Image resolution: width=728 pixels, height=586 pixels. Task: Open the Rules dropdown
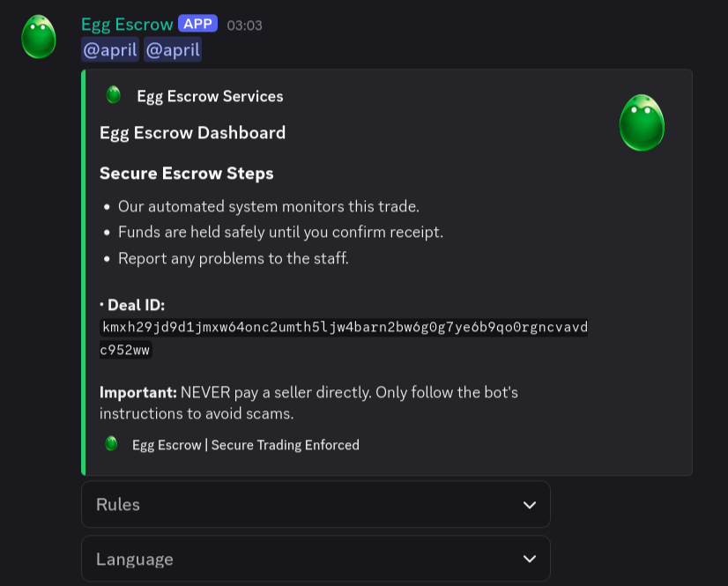[316, 504]
